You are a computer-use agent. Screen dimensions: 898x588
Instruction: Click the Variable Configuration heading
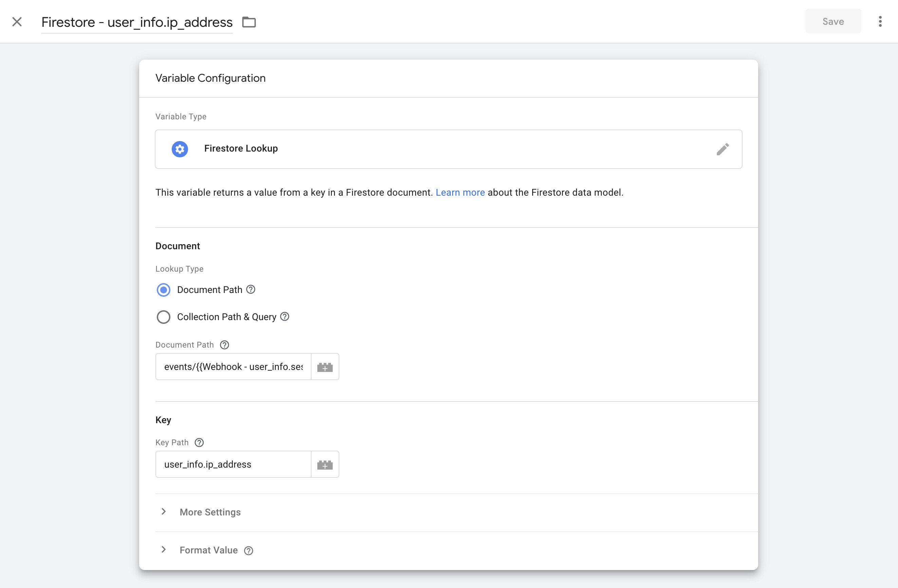210,78
